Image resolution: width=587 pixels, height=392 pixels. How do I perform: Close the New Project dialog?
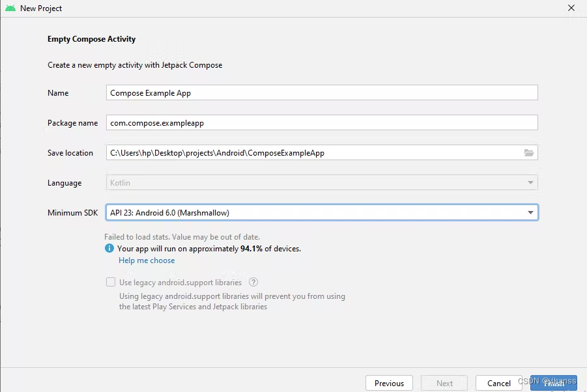click(x=571, y=8)
